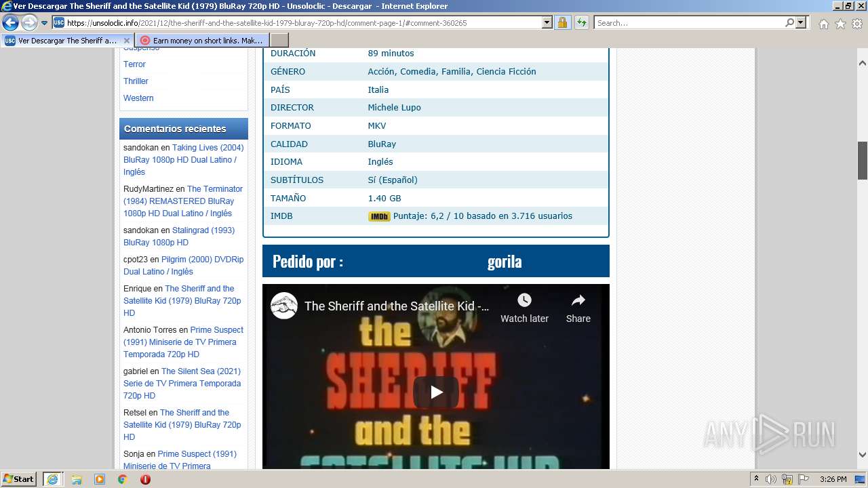Click the IMDb logo badge

pyautogui.click(x=379, y=217)
